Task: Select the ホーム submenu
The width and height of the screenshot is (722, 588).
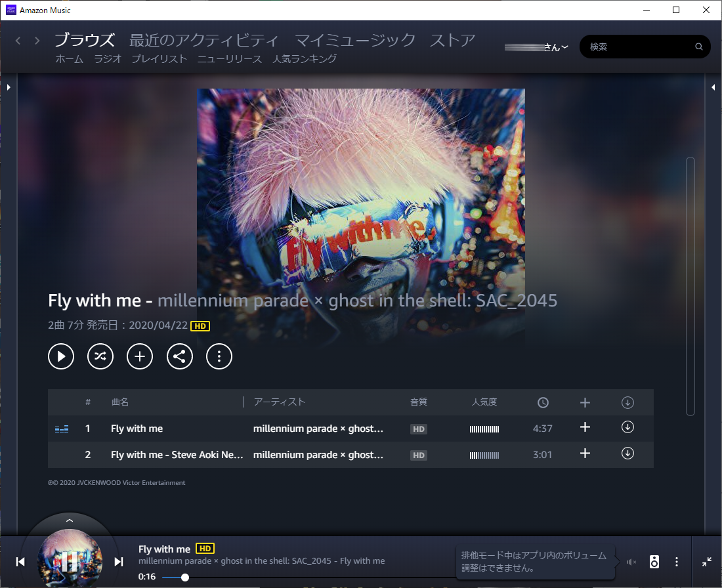Action: 70,59
